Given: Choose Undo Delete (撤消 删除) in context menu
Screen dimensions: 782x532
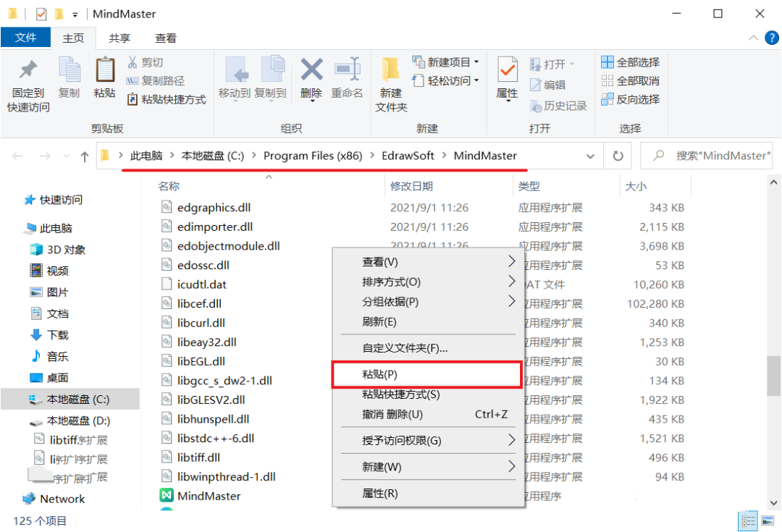Looking at the screenshot, I should click(429, 414).
